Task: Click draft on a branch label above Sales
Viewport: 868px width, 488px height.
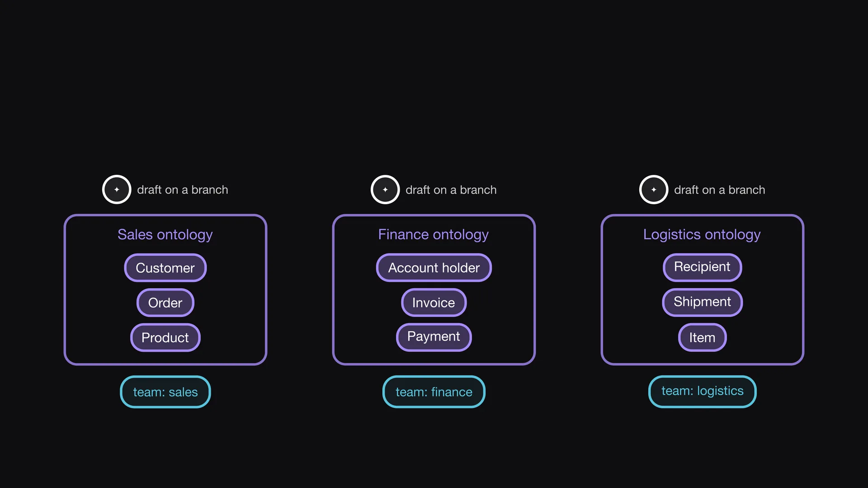Action: (x=183, y=190)
